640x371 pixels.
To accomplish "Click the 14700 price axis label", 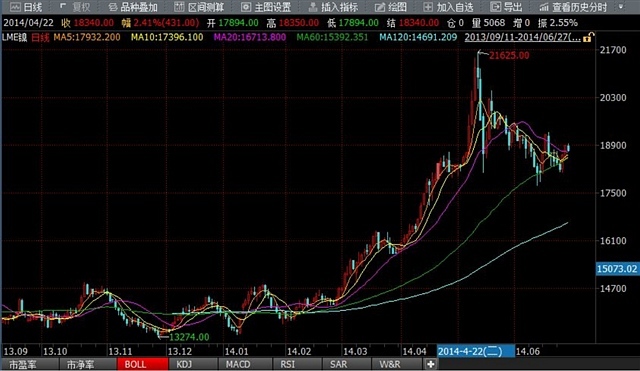I will pyautogui.click(x=613, y=289).
